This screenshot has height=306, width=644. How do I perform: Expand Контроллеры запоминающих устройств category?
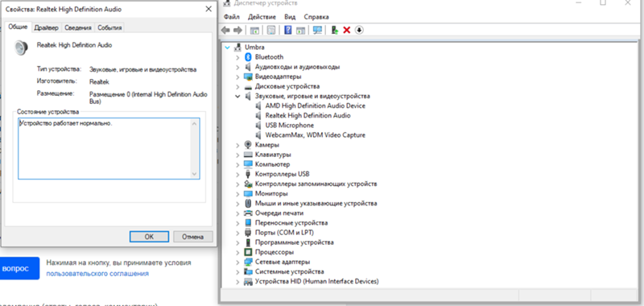(x=237, y=184)
